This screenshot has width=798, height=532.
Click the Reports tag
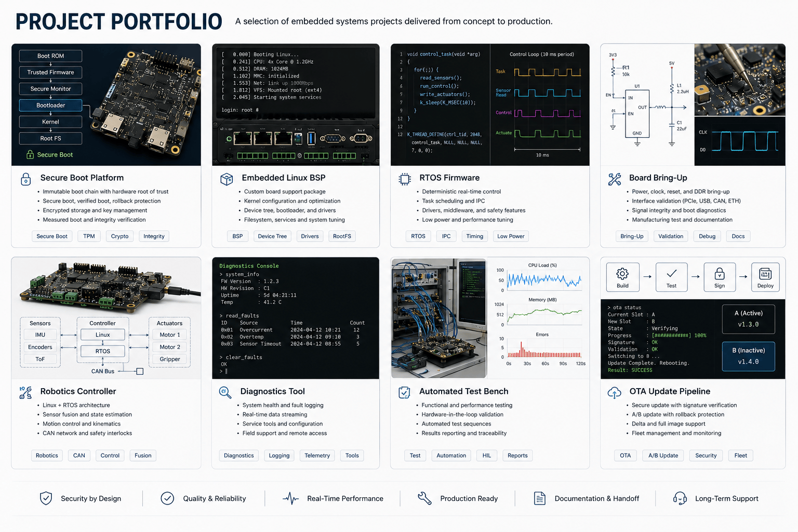pyautogui.click(x=517, y=456)
